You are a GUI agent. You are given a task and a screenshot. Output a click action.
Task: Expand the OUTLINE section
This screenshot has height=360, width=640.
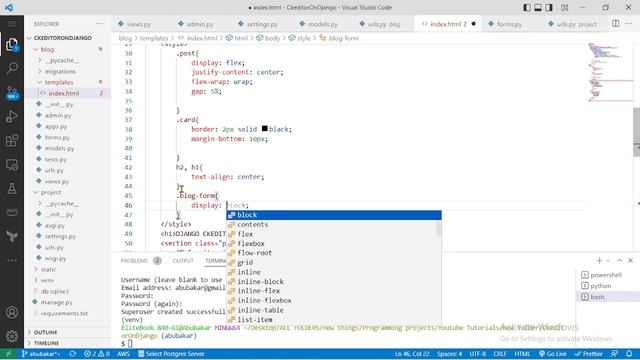click(46, 332)
